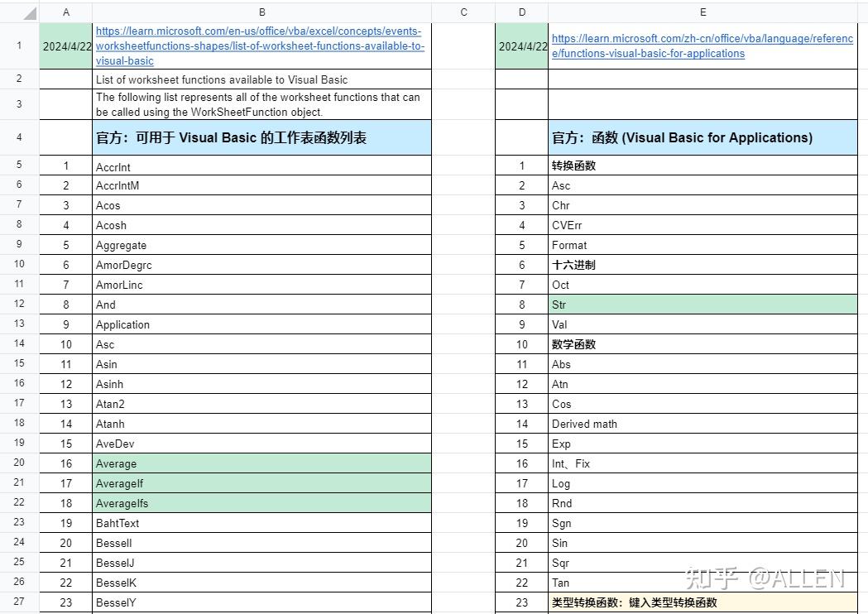Select column header B
Viewport: 868px width, 614px height.
point(261,12)
